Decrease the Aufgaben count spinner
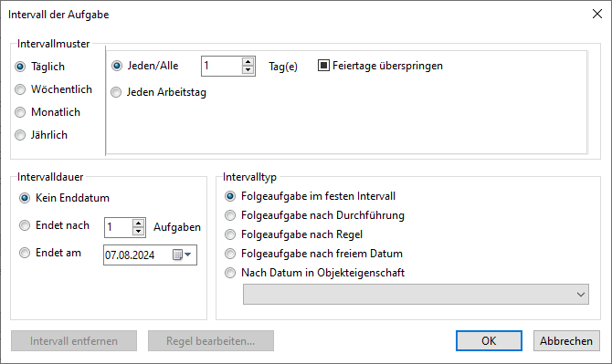This screenshot has height=364, width=612. coord(139,232)
